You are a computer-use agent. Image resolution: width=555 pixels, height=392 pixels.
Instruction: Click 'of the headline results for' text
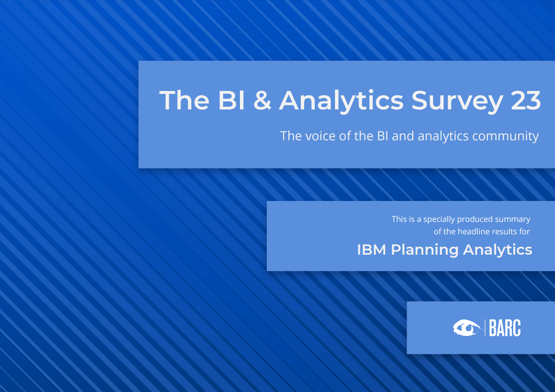[482, 231]
